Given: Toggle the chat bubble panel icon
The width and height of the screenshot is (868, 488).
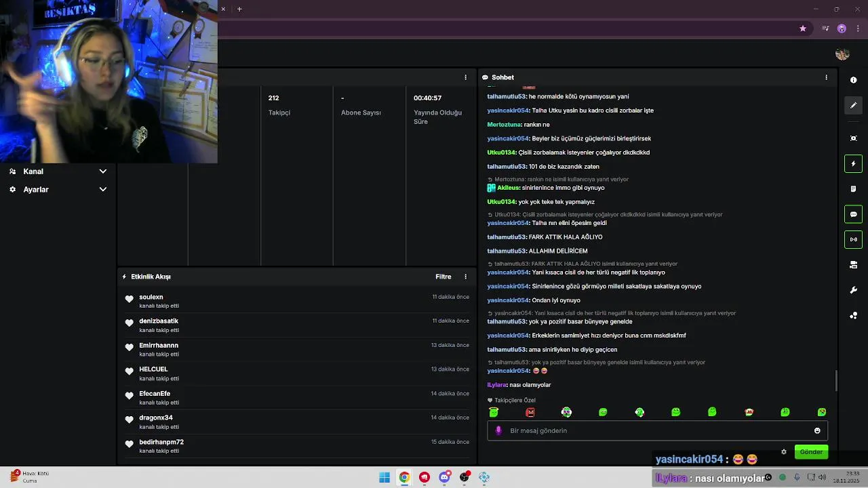Looking at the screenshot, I should tap(853, 214).
